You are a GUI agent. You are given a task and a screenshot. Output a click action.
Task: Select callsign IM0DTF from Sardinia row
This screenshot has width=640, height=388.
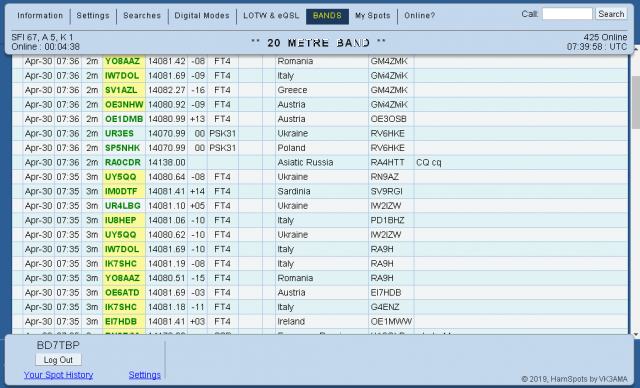tap(121, 191)
